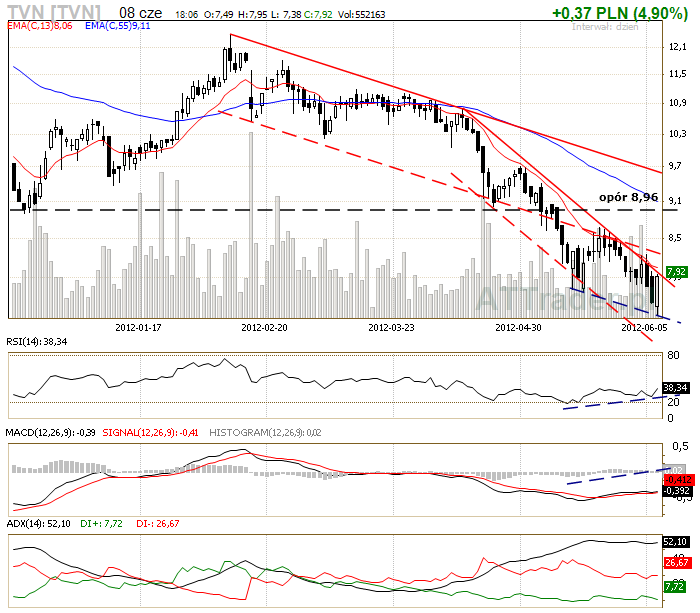Click the 8,5 price axis label
The width and height of the screenshot is (700, 613).
[x=675, y=238]
